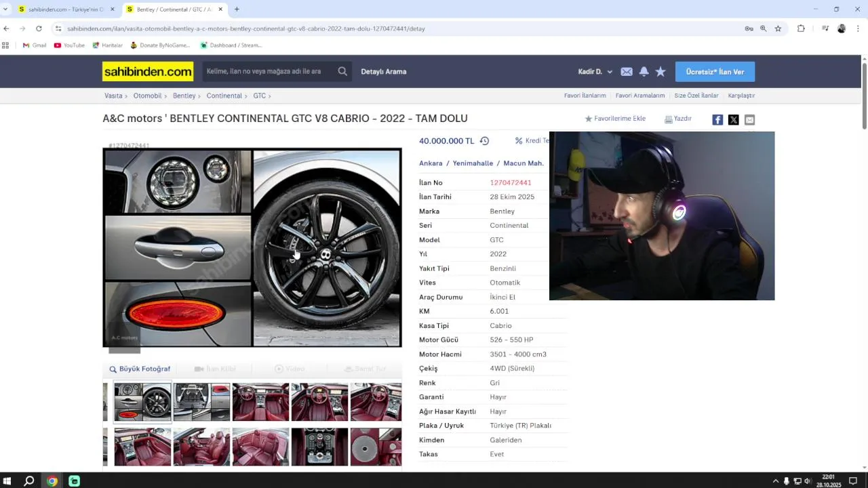Open Donate ByNoGame bookmark
Image resolution: width=868 pixels, height=488 pixels.
pyautogui.click(x=160, y=45)
